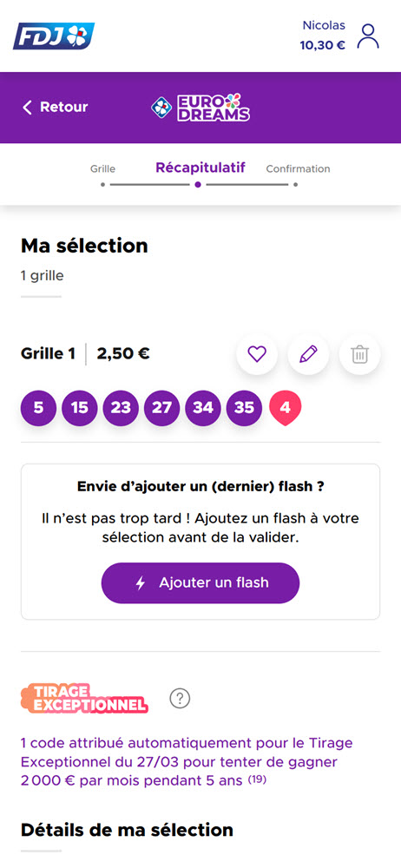The width and height of the screenshot is (401, 868).
Task: Click the EuroDreams logo
Action: pyautogui.click(x=200, y=108)
